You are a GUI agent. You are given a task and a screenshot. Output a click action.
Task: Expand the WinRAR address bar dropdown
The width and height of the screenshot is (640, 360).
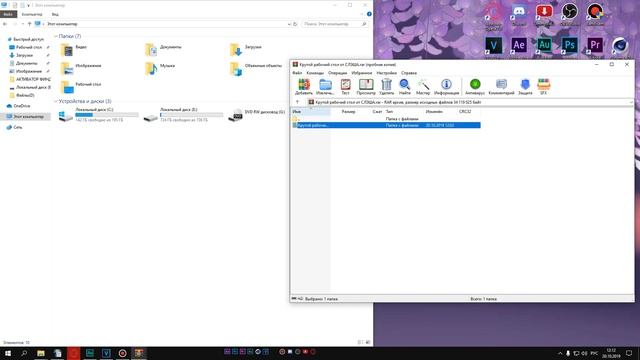click(x=631, y=102)
